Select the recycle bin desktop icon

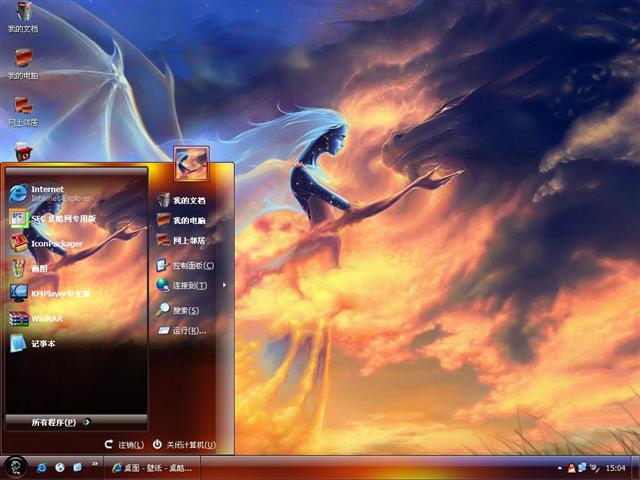click(x=24, y=152)
